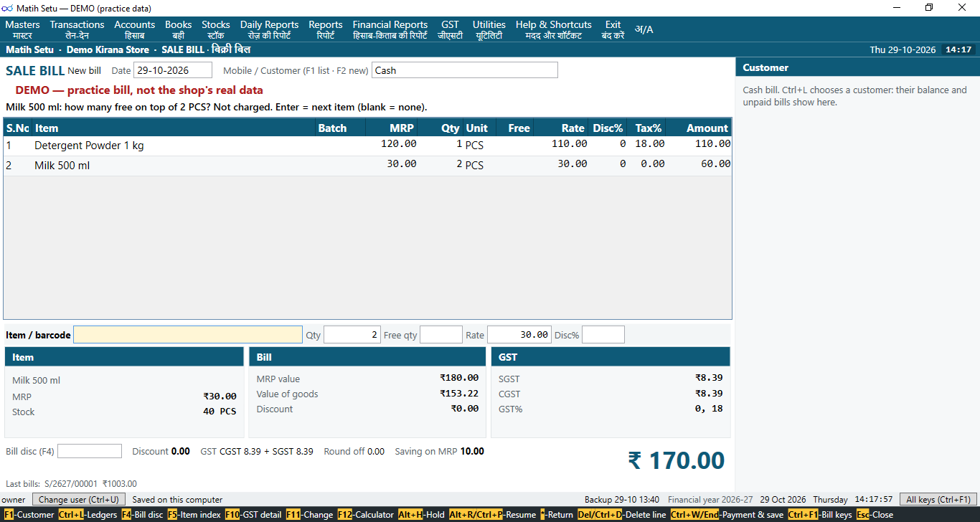Viewport: 980px width, 522px height.
Task: Show F10-GST detail from the shortcut bar
Action: pyautogui.click(x=253, y=515)
